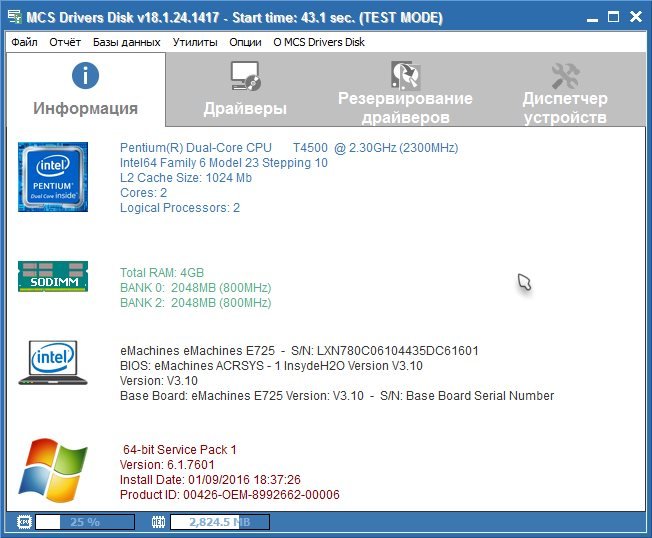Click the Pentium(R) Dual-Core CPU T4500 line

(289, 148)
